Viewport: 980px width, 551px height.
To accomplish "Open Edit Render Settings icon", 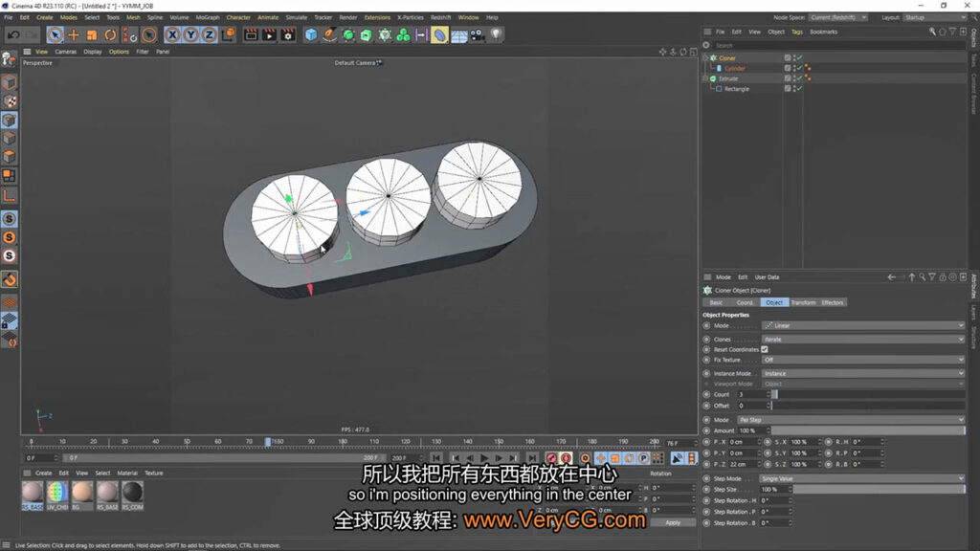I will tap(287, 35).
